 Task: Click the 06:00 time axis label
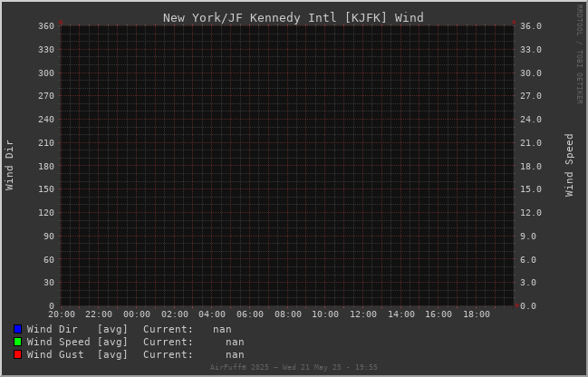point(250,314)
